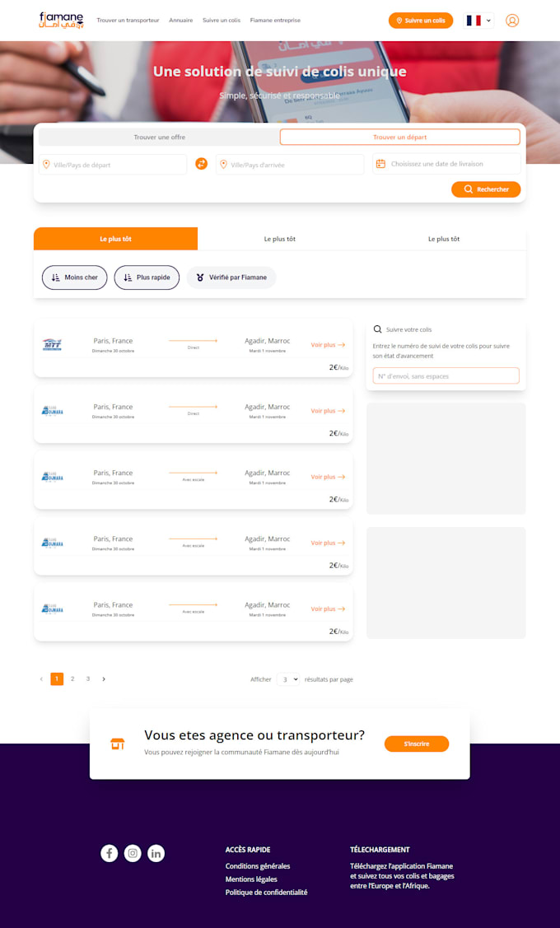
Task: Toggle the Plus rapide sort filter
Action: pyautogui.click(x=147, y=277)
